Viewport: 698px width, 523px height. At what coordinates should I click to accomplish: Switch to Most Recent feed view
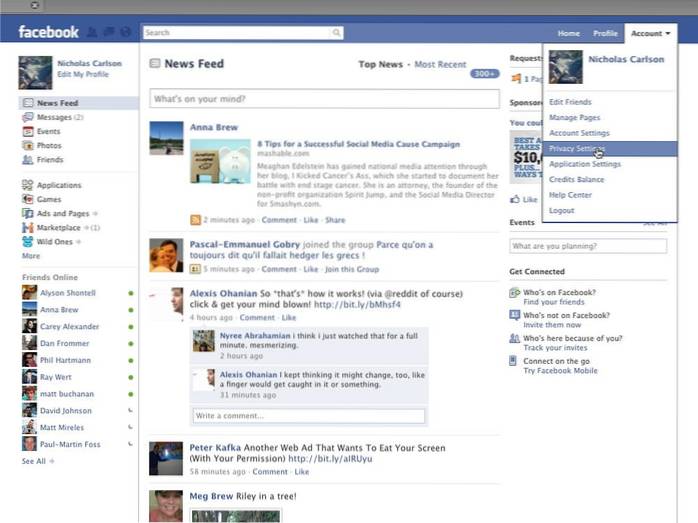tap(440, 64)
